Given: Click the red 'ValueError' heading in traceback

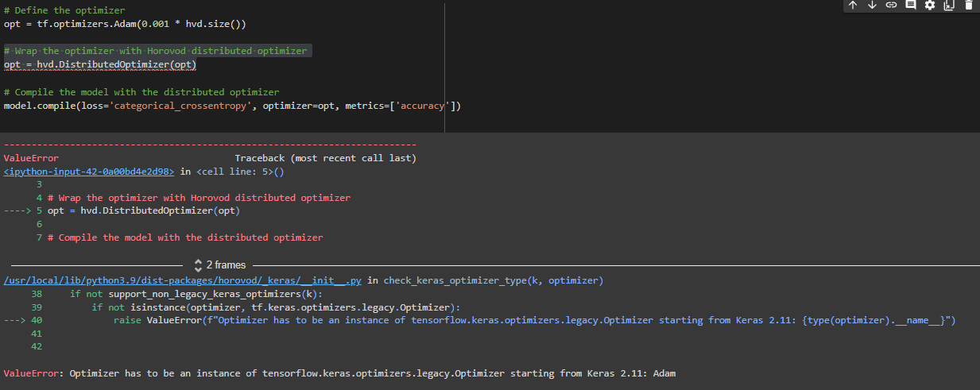Looking at the screenshot, I should [31, 158].
